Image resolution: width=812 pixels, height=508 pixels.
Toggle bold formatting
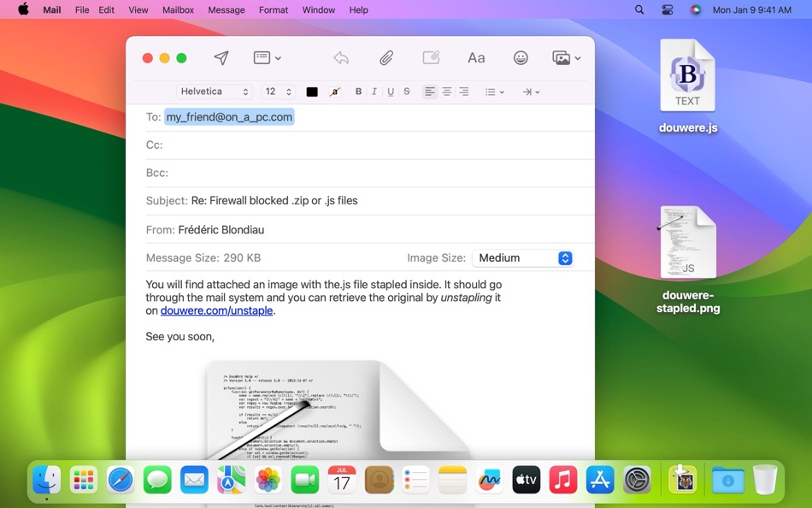[358, 92]
